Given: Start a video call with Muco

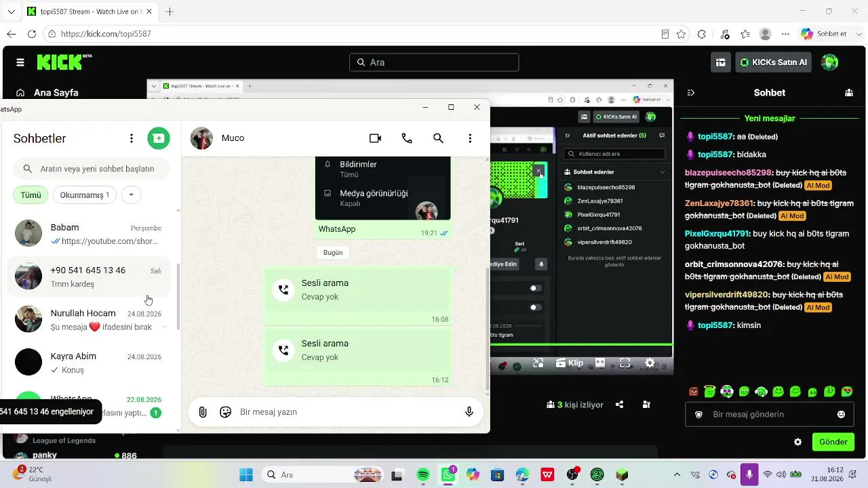Looking at the screenshot, I should coord(375,138).
